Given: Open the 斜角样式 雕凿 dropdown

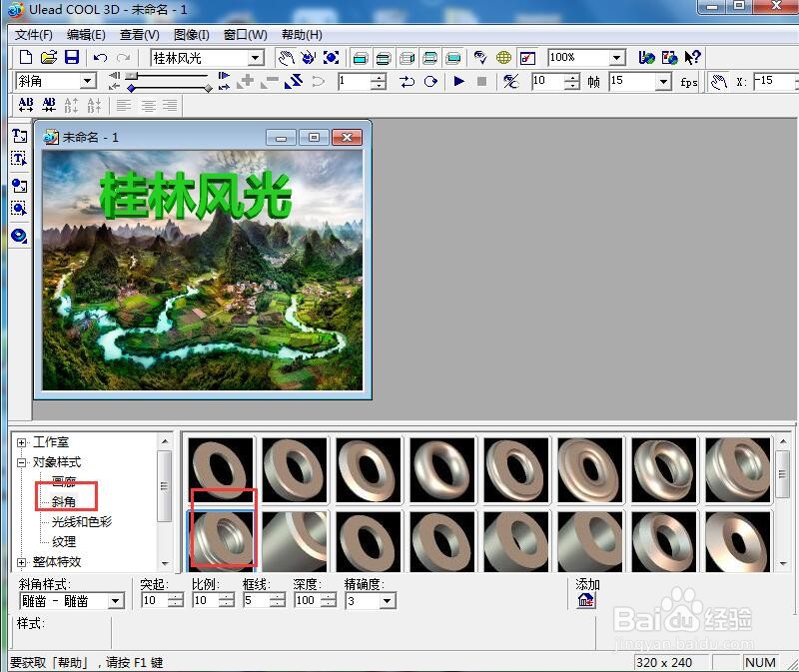Looking at the screenshot, I should (x=116, y=601).
